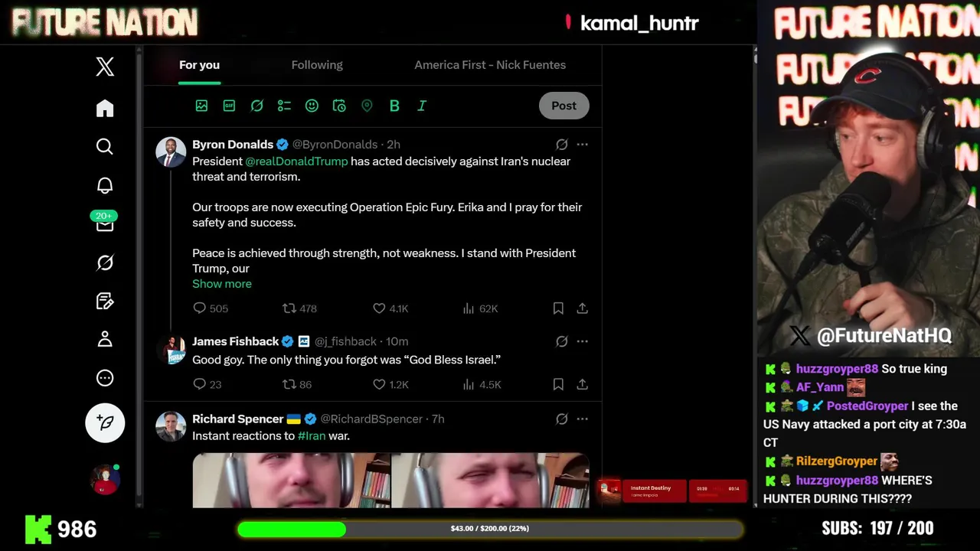Share Byron Donalds post
The width and height of the screenshot is (980, 551).
coord(583,308)
